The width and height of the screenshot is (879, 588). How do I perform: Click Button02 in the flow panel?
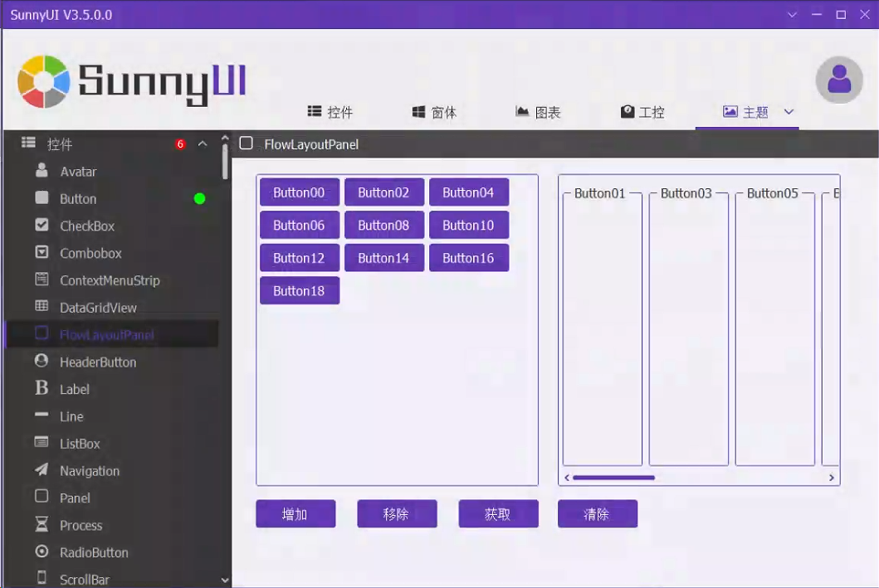click(x=384, y=192)
